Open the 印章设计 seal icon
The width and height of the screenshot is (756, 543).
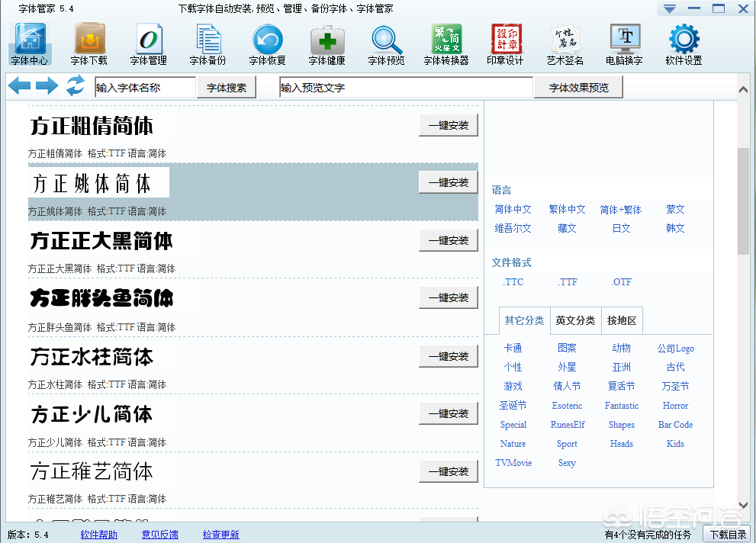click(x=505, y=43)
